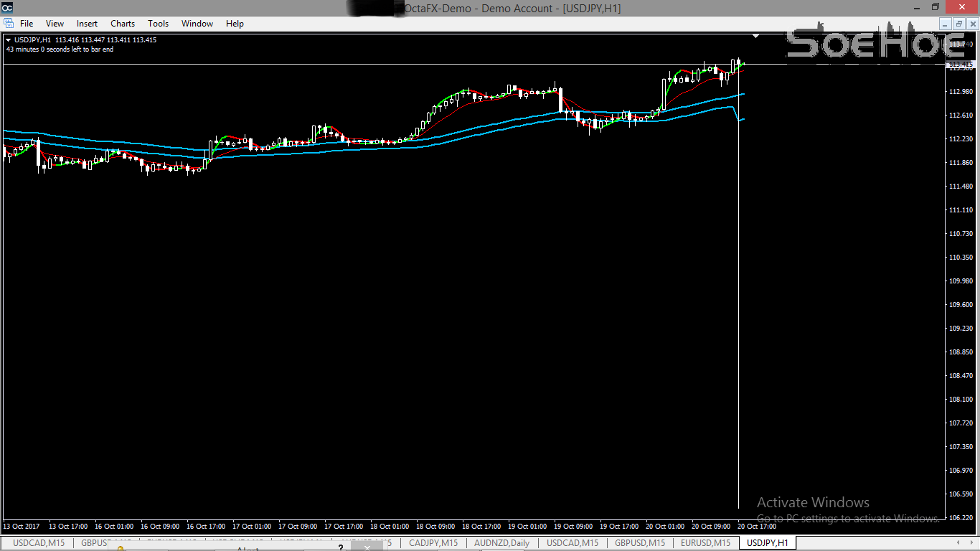
Task: Open the Charts menu
Action: [123, 24]
